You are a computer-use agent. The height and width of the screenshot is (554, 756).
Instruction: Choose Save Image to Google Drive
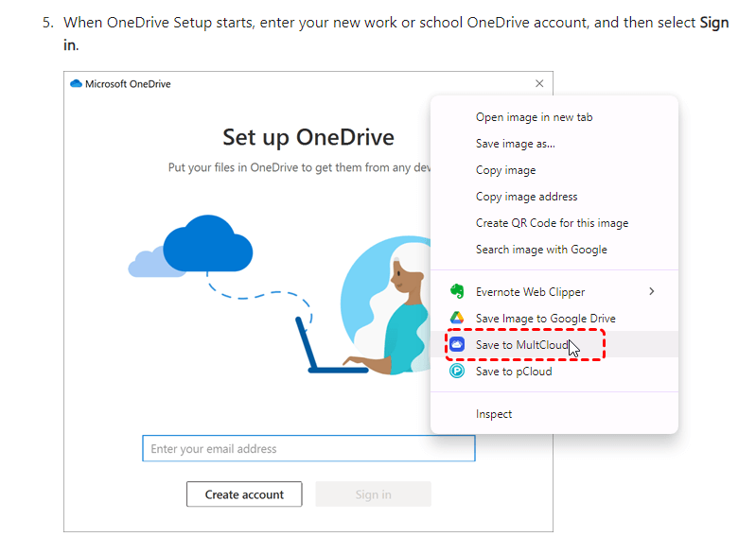coord(554,318)
